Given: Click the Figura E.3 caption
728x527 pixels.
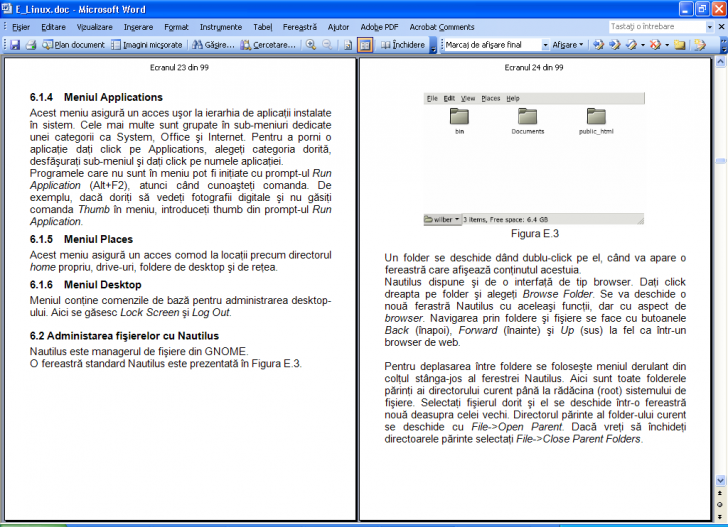Looking at the screenshot, I should (534, 234).
